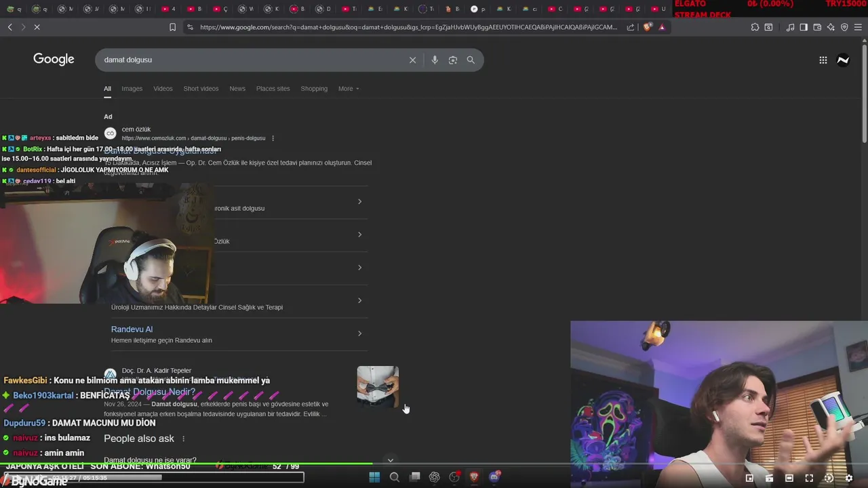Image resolution: width=868 pixels, height=488 pixels.
Task: Expand the hyaluronik asit dolgusu sitelink arrow
Action: (x=359, y=201)
